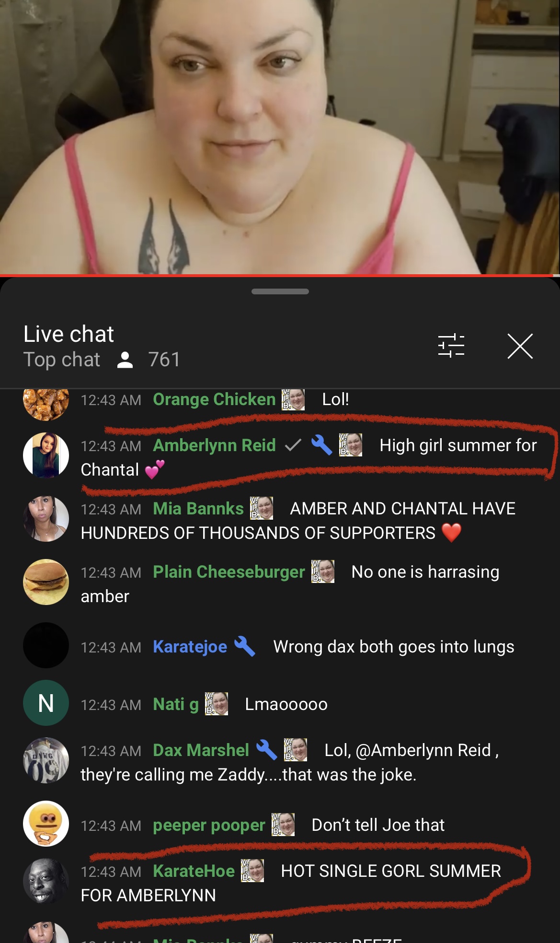Tap the wrench badge beside Dax Marshel
This screenshot has width=560, height=943.
(266, 750)
